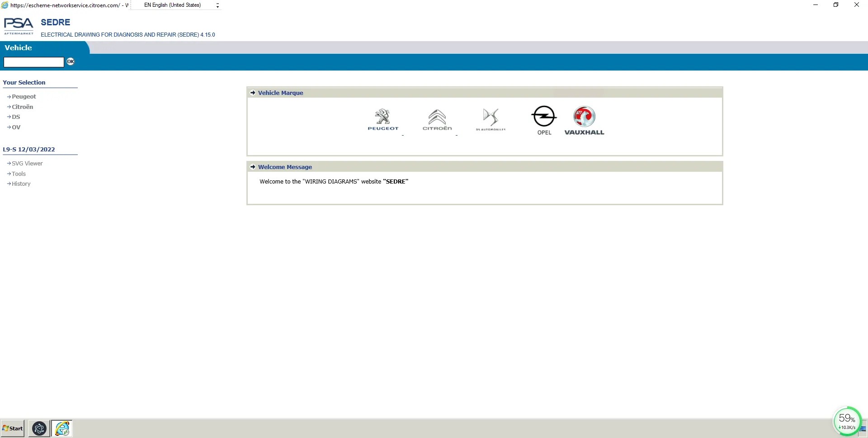The height and width of the screenshot is (438, 868).
Task: Open the Citroën link in sidebar
Action: click(22, 107)
